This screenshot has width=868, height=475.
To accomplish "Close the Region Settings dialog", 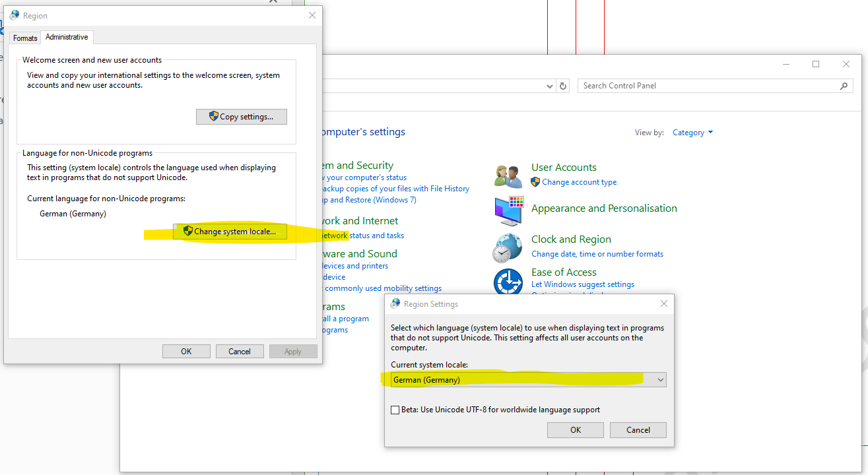I will [664, 303].
